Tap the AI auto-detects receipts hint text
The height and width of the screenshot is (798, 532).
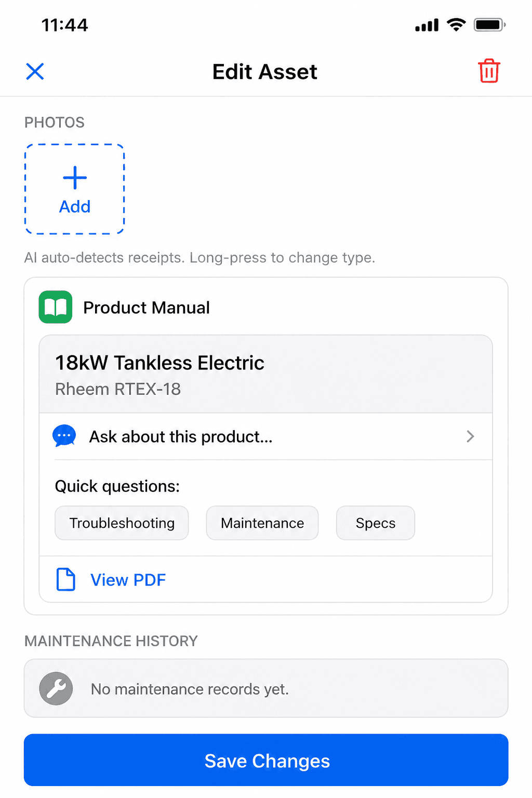(199, 258)
